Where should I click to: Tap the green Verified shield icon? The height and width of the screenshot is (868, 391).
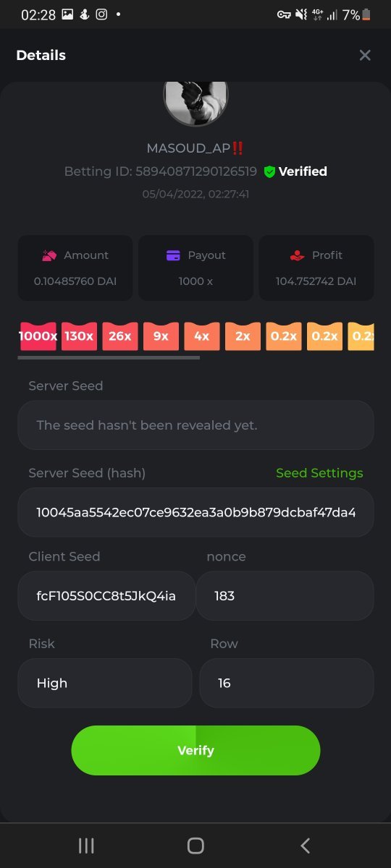(x=269, y=171)
